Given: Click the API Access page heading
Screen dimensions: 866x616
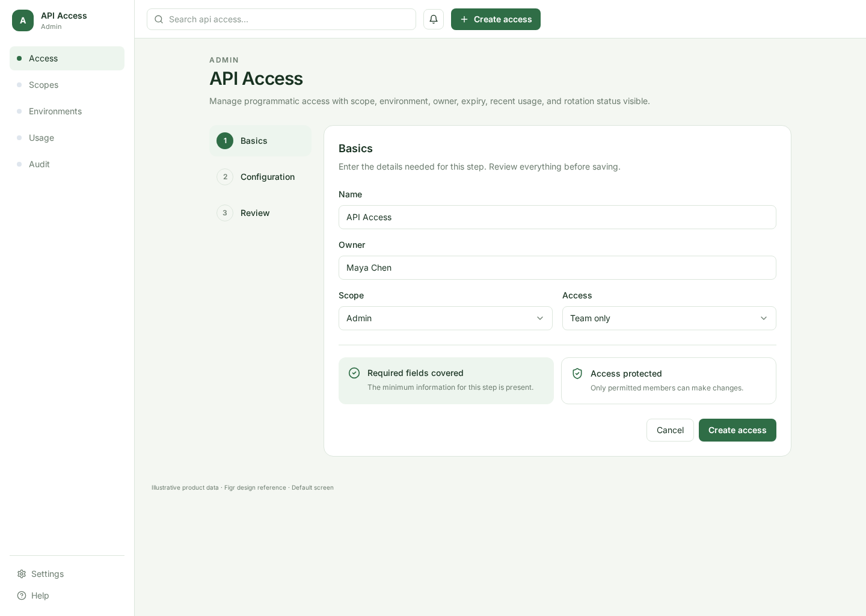Looking at the screenshot, I should [x=256, y=79].
